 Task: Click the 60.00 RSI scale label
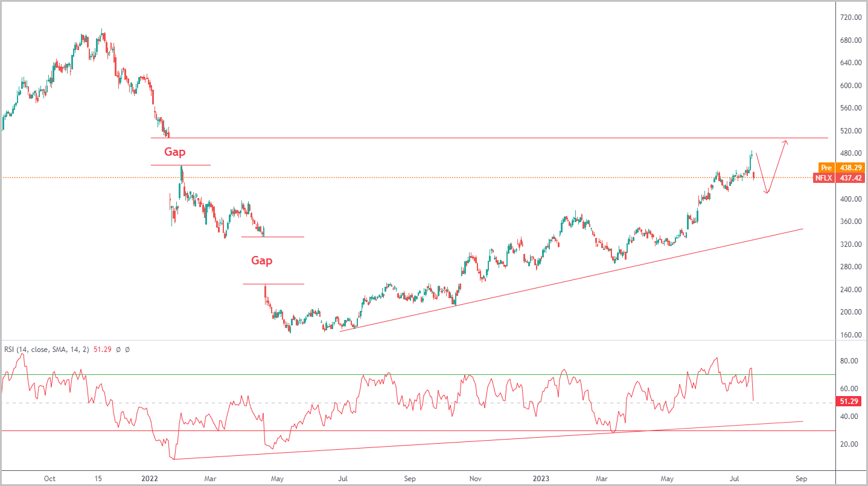(x=850, y=389)
